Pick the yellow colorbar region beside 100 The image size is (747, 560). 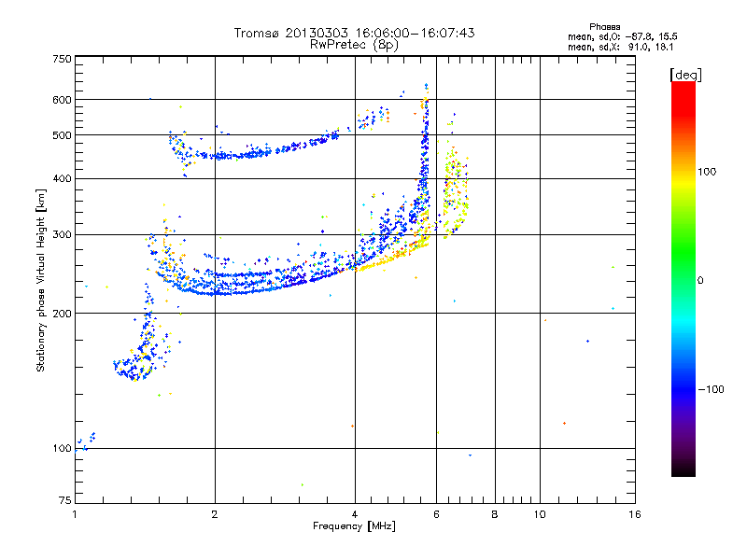pos(683,173)
